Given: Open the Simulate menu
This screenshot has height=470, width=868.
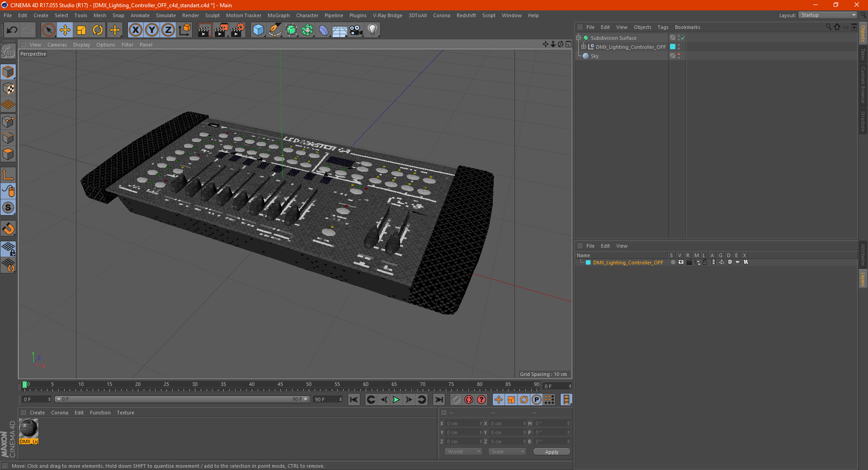Looking at the screenshot, I should [166, 15].
